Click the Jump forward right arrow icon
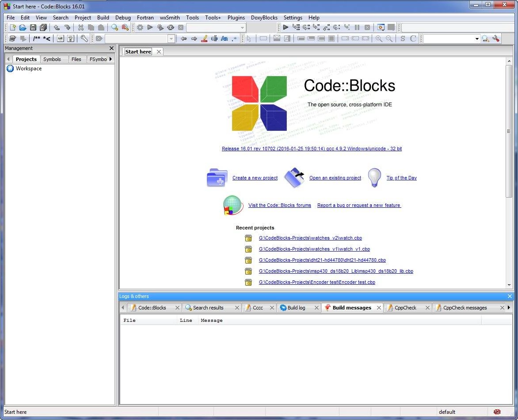Screen dimensions: 518x420 (194, 38)
